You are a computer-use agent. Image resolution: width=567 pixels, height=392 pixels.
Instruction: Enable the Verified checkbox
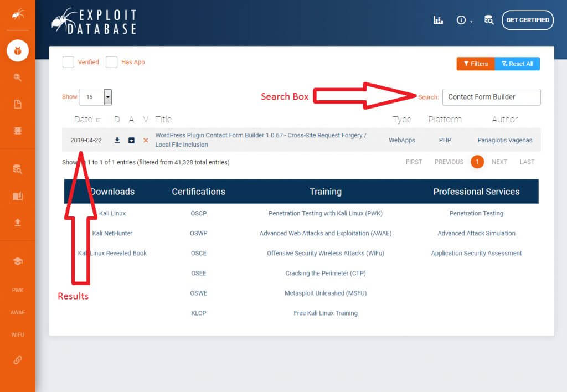click(x=68, y=62)
